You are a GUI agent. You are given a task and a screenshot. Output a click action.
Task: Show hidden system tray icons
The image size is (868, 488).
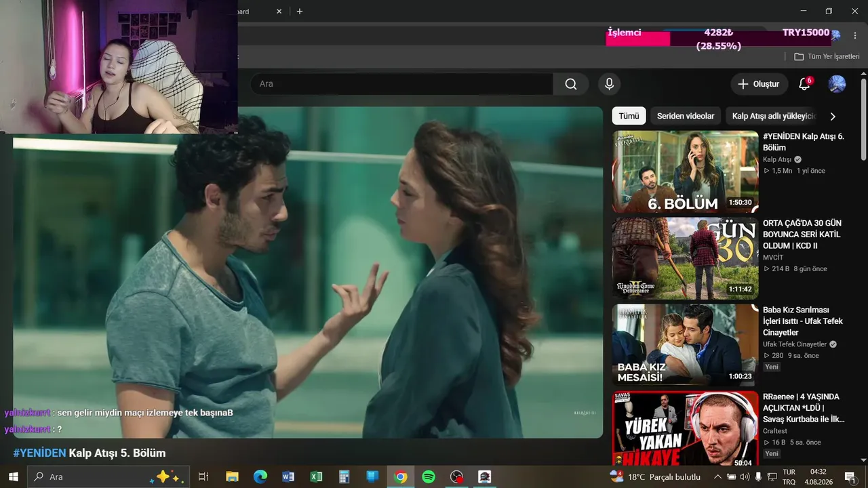click(717, 476)
